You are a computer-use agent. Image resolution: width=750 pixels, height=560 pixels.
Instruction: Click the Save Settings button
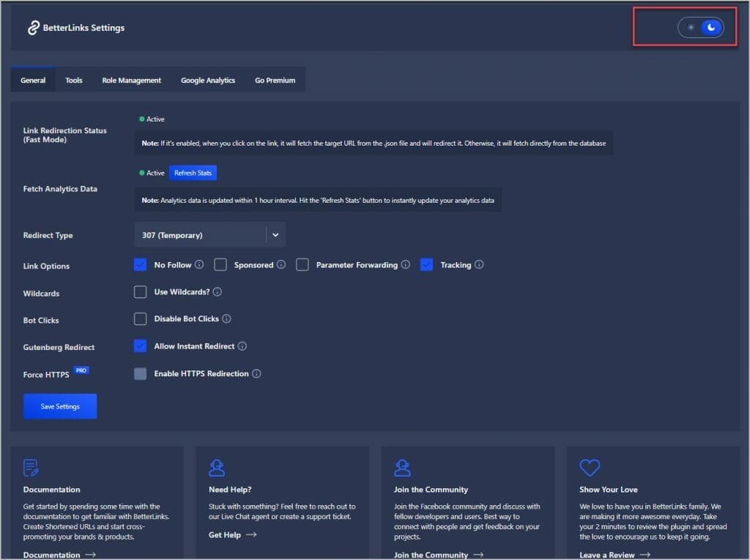[x=60, y=406]
